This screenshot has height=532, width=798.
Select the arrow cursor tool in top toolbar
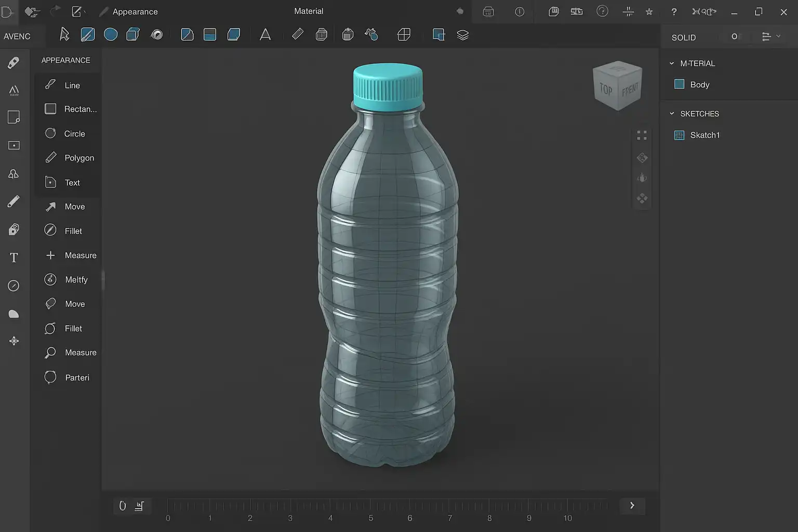(x=64, y=35)
